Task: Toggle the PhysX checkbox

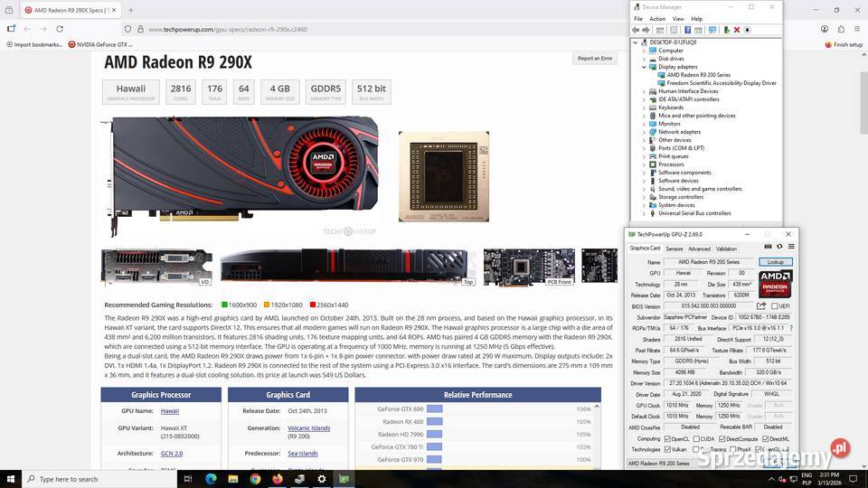Action: (733, 449)
